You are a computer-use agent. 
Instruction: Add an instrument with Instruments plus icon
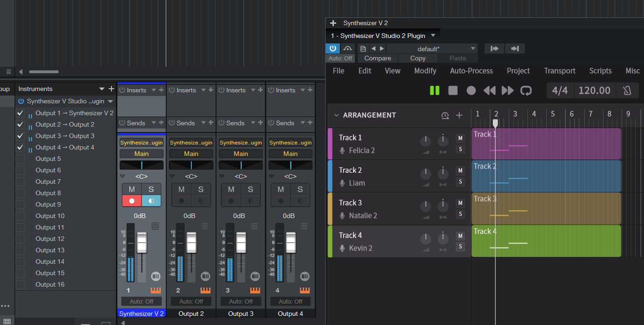pos(111,89)
